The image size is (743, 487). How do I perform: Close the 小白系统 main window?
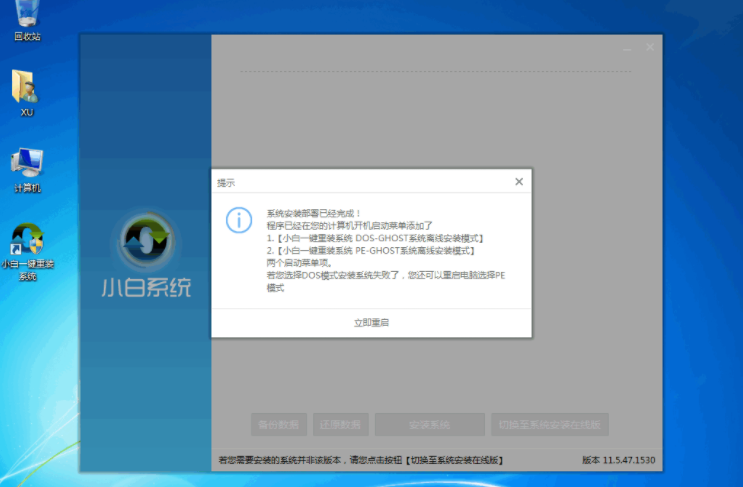click(x=650, y=47)
